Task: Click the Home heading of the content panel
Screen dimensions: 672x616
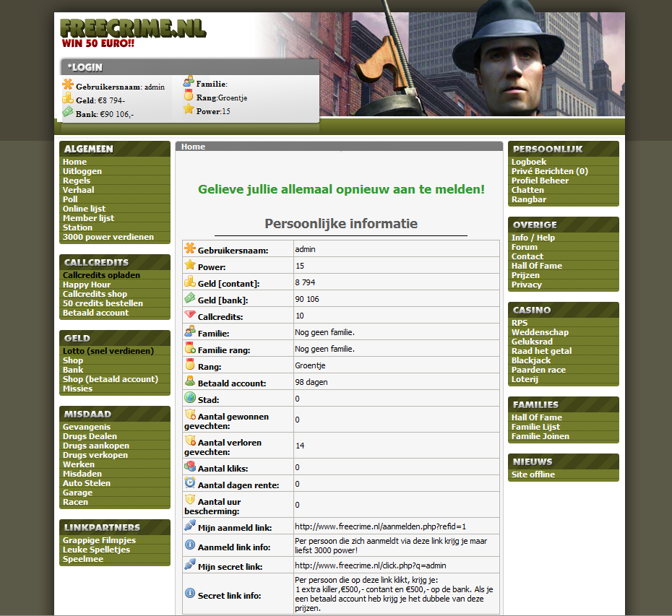Action: 193,147
